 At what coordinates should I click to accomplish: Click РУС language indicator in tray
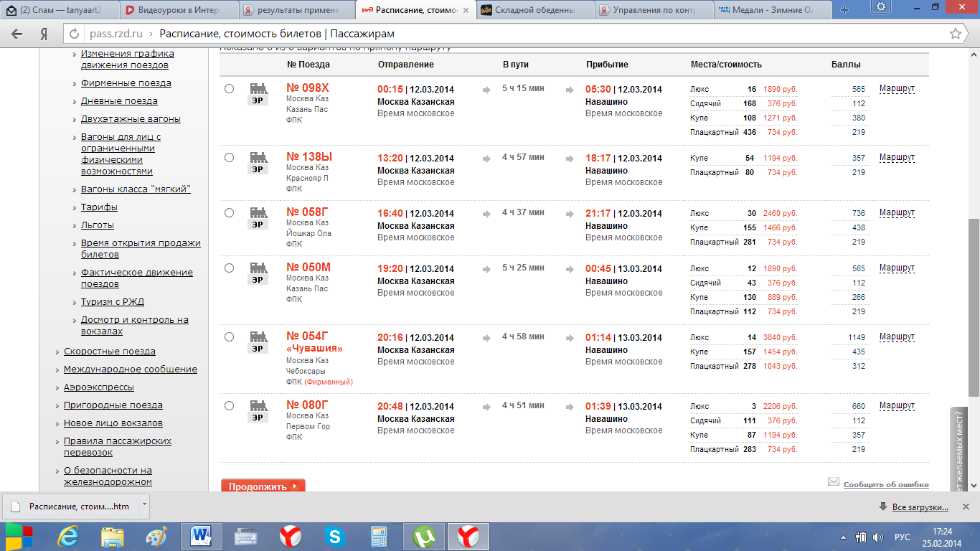[x=902, y=537]
